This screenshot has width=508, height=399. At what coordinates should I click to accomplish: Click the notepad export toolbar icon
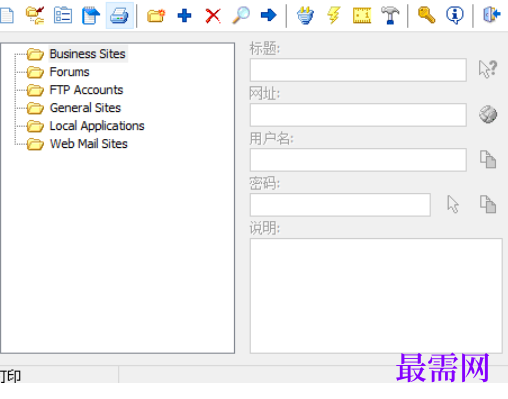click(x=91, y=15)
